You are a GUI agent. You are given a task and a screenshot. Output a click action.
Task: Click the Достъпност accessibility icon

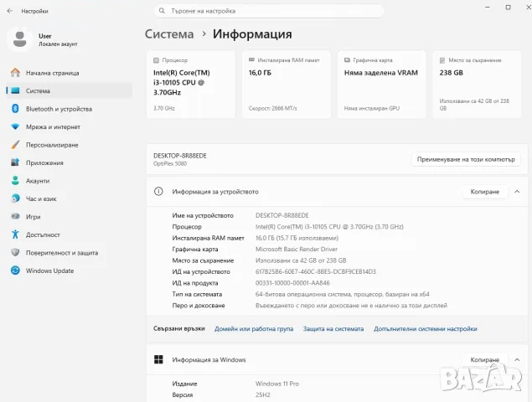click(x=15, y=234)
